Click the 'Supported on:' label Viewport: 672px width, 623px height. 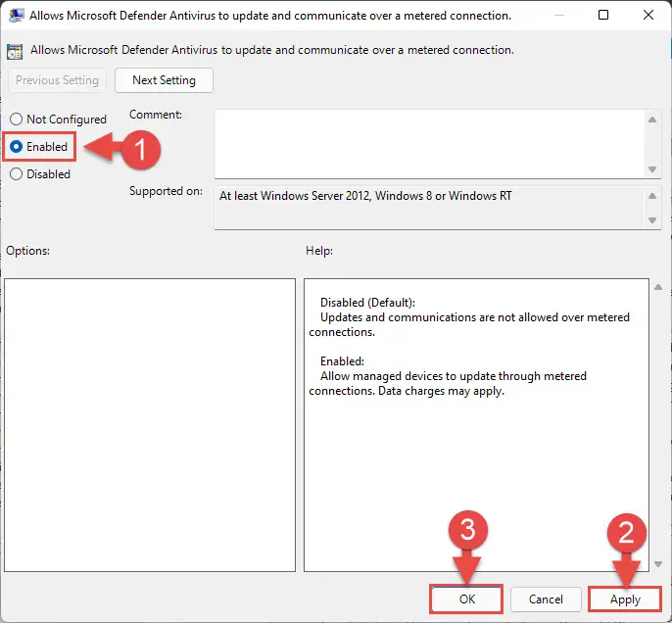point(166,191)
